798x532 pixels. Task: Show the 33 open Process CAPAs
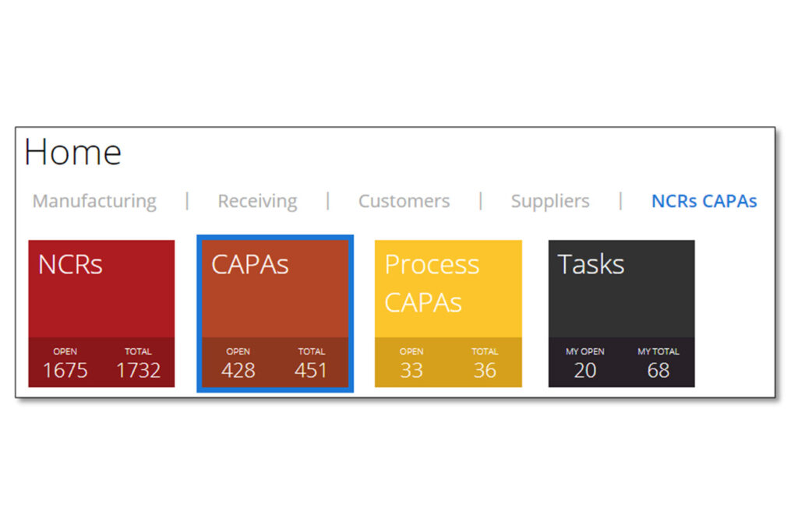411,370
